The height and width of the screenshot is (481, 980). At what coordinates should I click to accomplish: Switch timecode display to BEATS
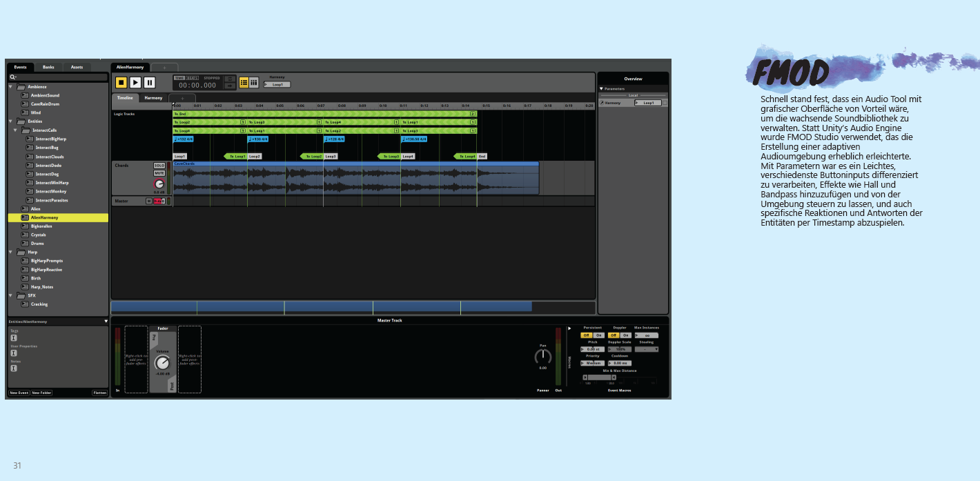pyautogui.click(x=193, y=77)
